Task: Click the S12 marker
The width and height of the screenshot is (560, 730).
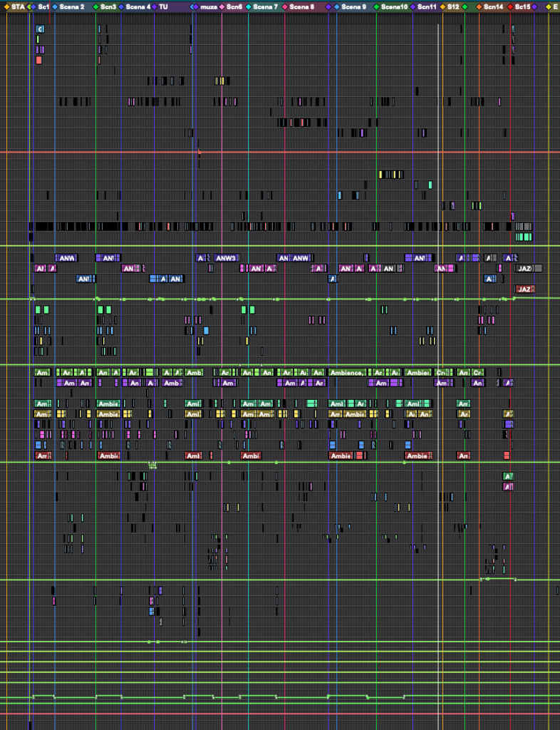Action: [x=453, y=6]
